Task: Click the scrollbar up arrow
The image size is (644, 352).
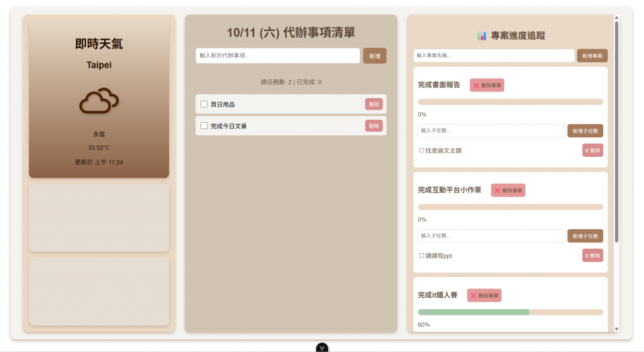Action: click(x=616, y=18)
